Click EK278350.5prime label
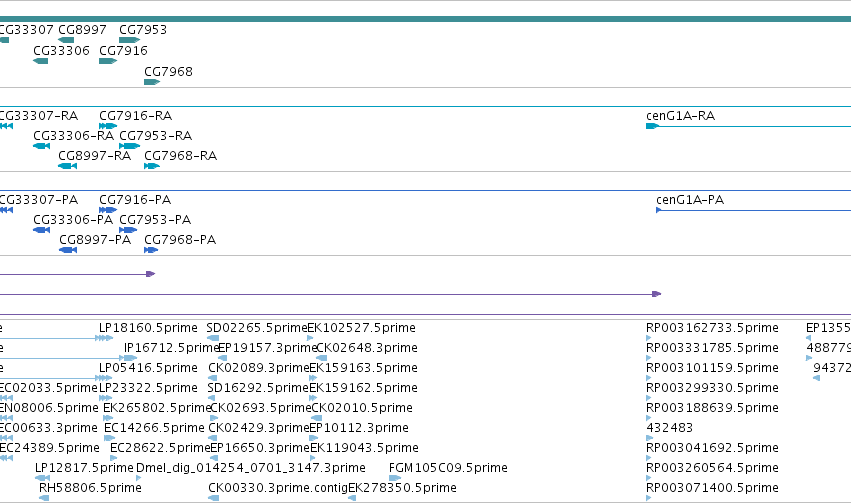The height and width of the screenshot is (503, 851). click(402, 488)
